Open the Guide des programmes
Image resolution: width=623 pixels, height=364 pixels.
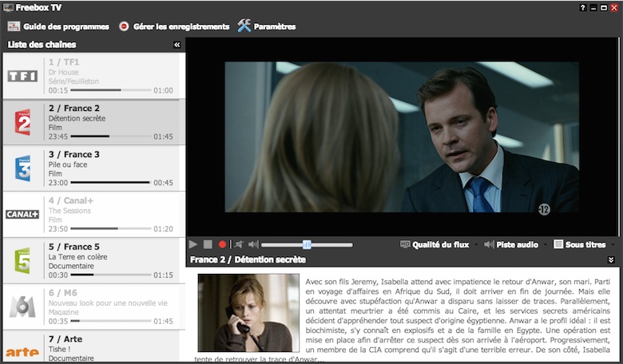58,26
